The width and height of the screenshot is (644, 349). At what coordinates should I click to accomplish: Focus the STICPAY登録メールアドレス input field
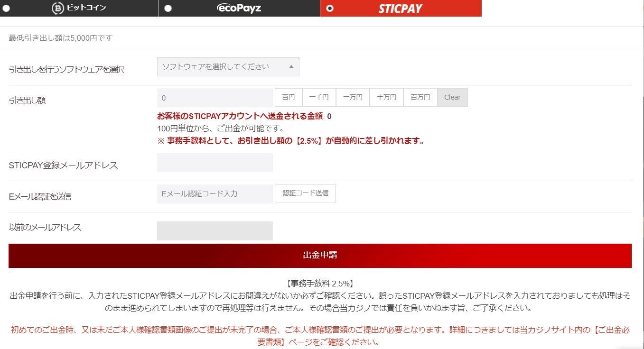point(215,163)
